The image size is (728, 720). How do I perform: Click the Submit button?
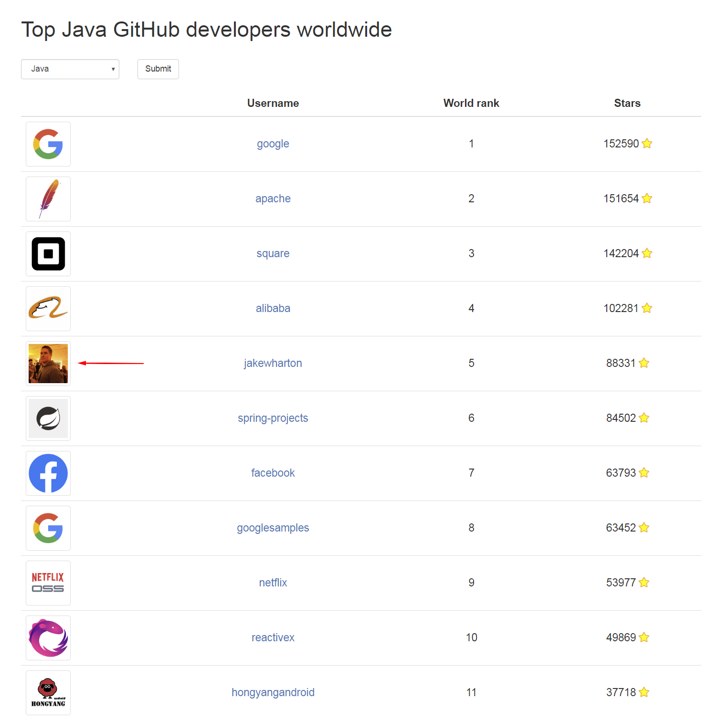[x=158, y=69]
